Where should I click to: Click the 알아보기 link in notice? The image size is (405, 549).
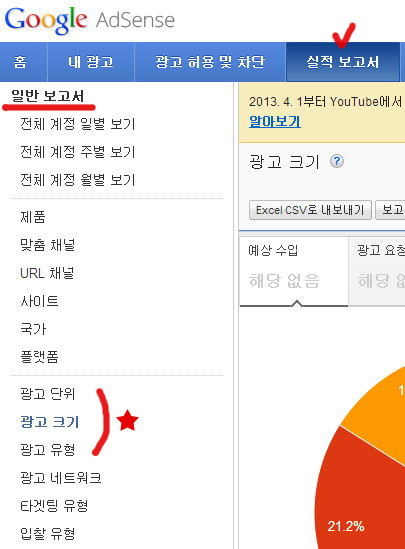click(x=275, y=122)
